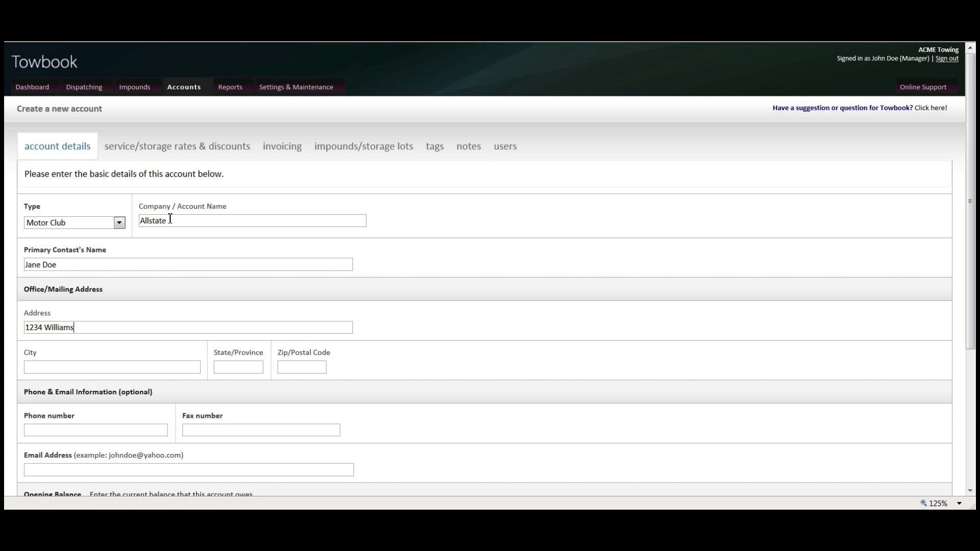Switch to the invoicing tab
This screenshot has width=980, height=551.
[282, 146]
